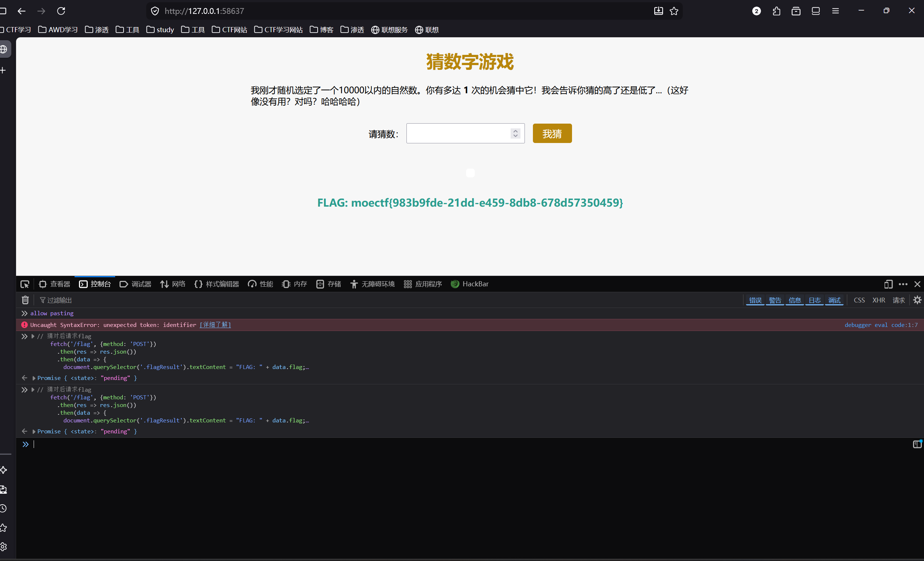Toggle the sidebar panel icon in toolbar
This screenshot has height=561, width=924.
click(x=816, y=11)
